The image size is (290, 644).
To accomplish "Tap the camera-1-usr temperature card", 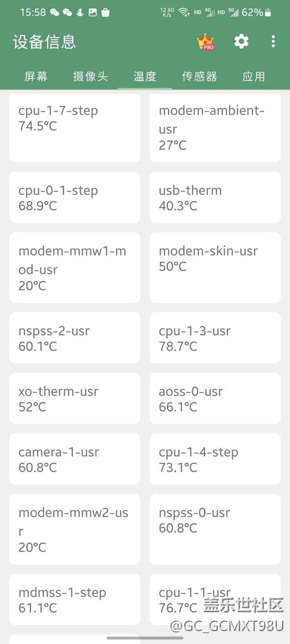I will pyautogui.click(x=75, y=459).
